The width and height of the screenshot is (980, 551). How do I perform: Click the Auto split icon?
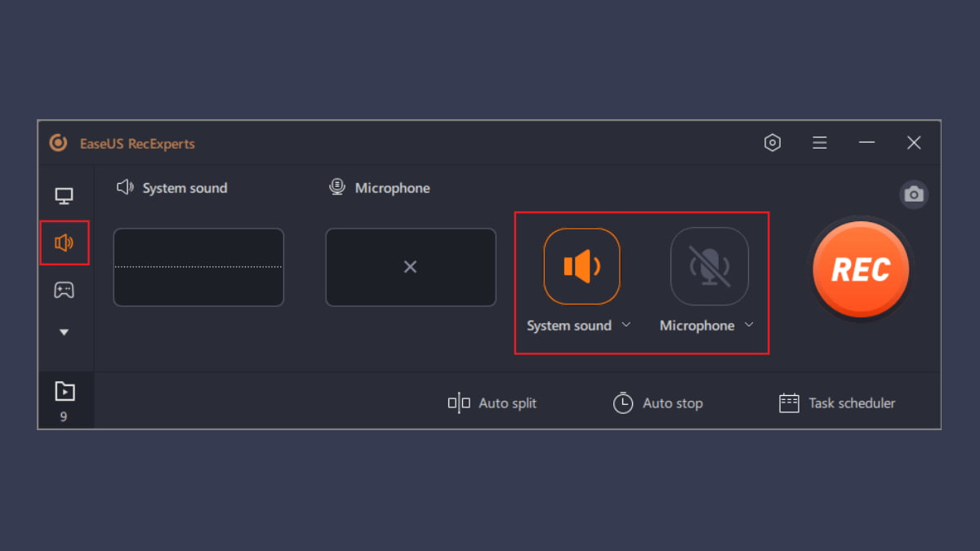(459, 403)
